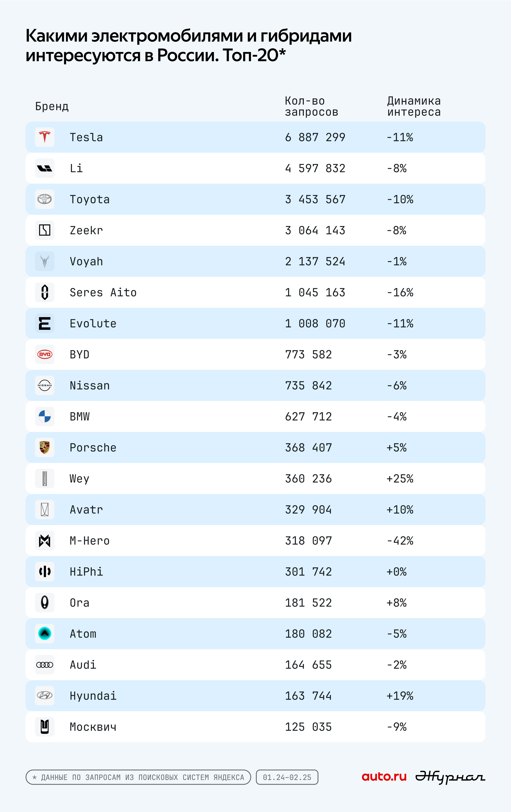Select the Evolute E logo
511x812 pixels.
click(44, 323)
